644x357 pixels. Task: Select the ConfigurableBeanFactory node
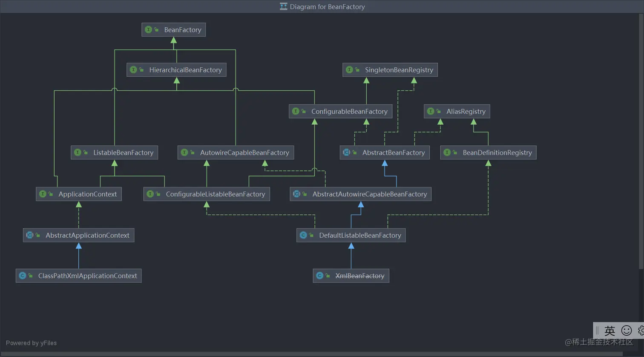pos(340,111)
